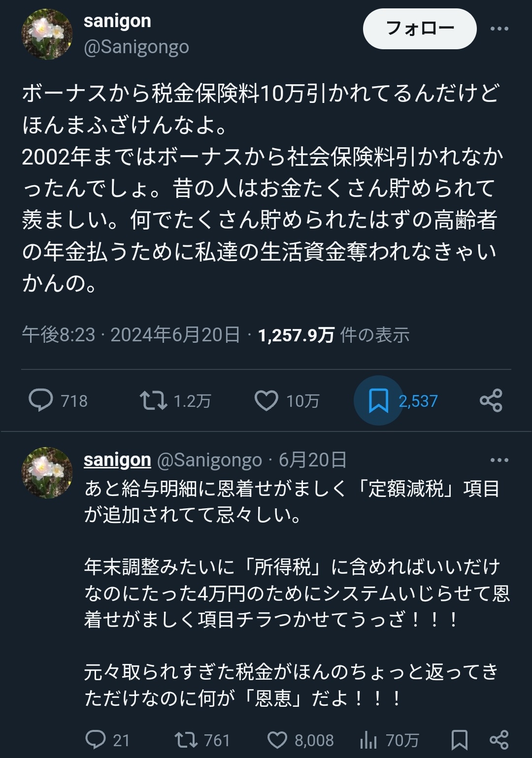The image size is (532, 758).
Task: Open the @Sanigongo handle under top name
Action: coord(136,47)
